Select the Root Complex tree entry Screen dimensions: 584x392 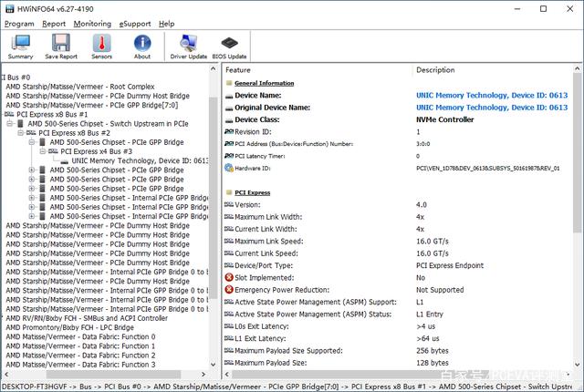point(80,87)
